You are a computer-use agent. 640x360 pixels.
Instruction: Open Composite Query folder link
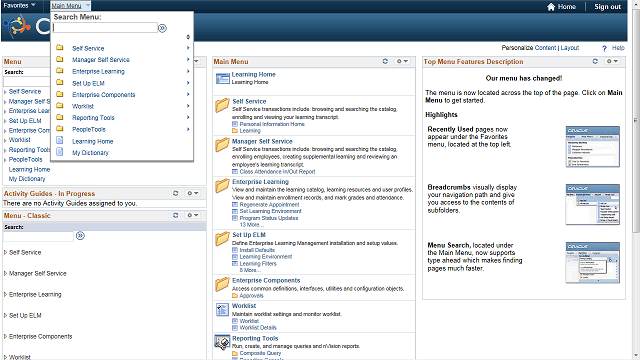[x=260, y=353]
